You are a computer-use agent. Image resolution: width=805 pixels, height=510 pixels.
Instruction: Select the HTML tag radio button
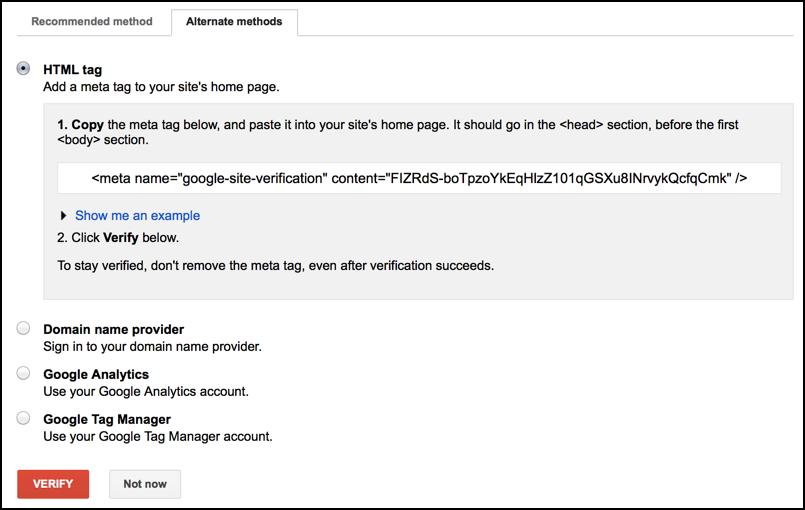tap(24, 69)
